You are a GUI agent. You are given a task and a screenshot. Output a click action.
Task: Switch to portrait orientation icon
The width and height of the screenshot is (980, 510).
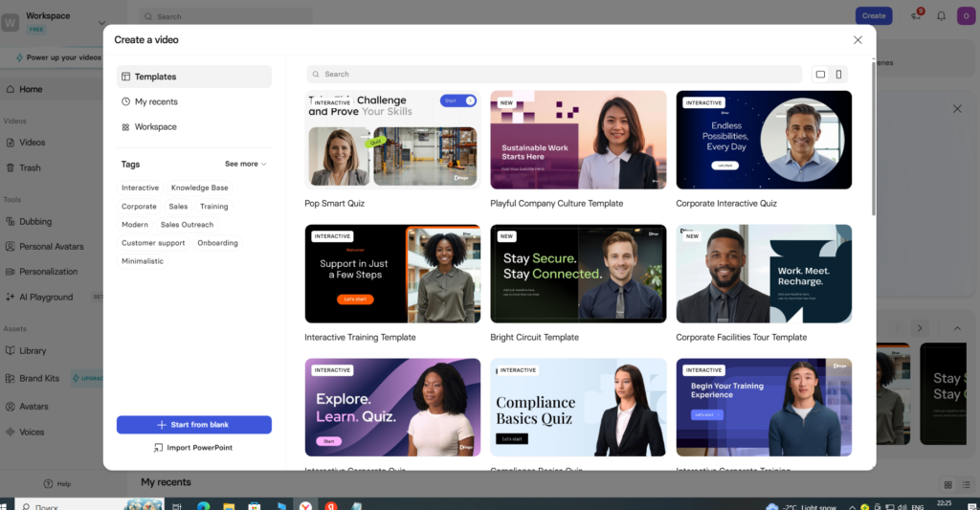[838, 75]
